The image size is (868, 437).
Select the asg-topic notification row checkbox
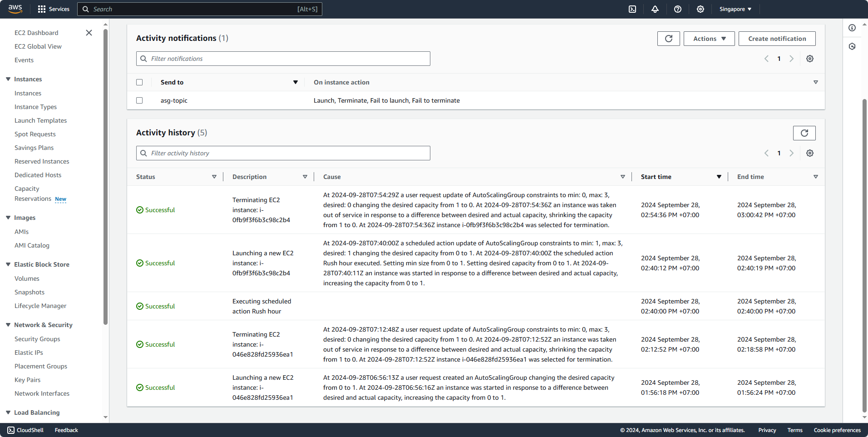pos(139,100)
